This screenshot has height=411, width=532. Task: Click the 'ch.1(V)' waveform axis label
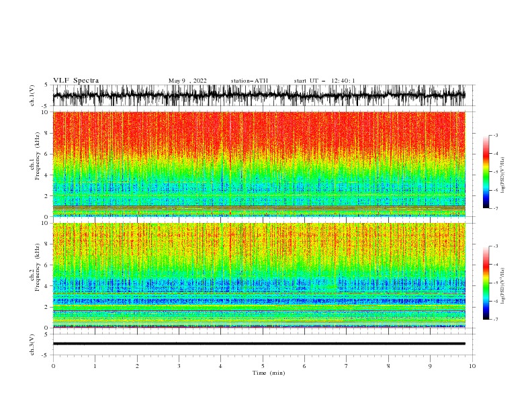tap(32, 95)
